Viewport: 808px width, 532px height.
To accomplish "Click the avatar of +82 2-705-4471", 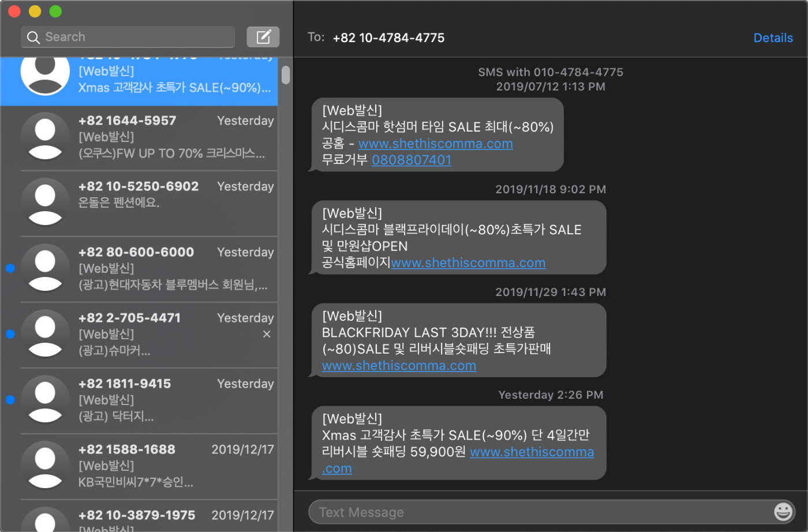I will [x=45, y=334].
